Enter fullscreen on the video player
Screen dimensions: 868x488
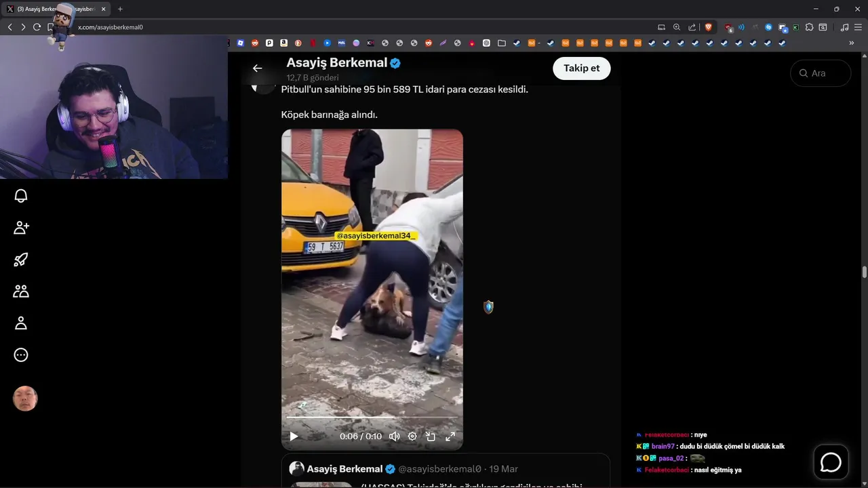(x=450, y=436)
